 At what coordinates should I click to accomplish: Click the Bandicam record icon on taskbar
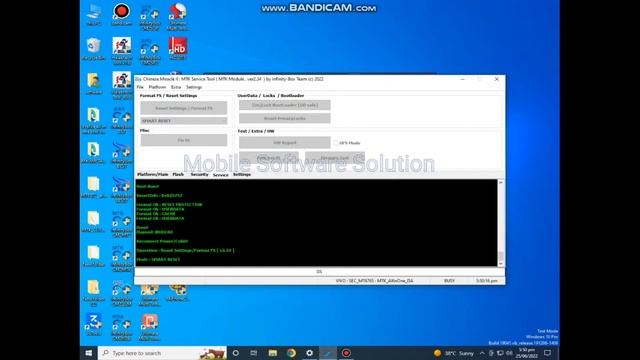(x=346, y=353)
